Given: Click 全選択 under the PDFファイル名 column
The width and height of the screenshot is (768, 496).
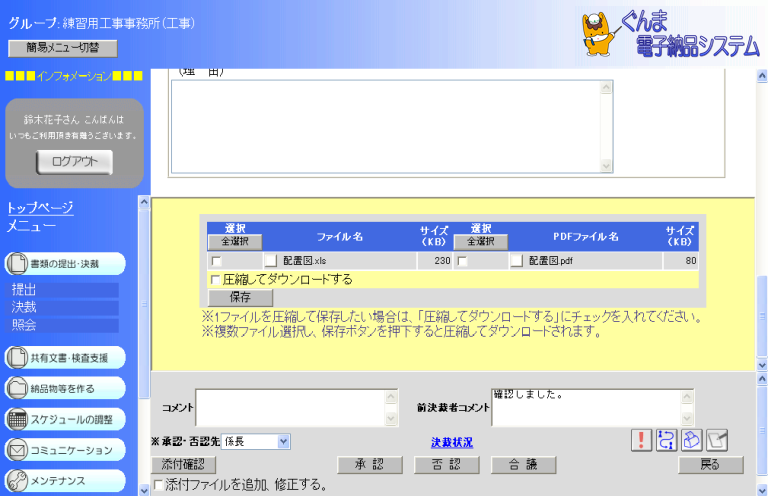Looking at the screenshot, I should [x=481, y=241].
